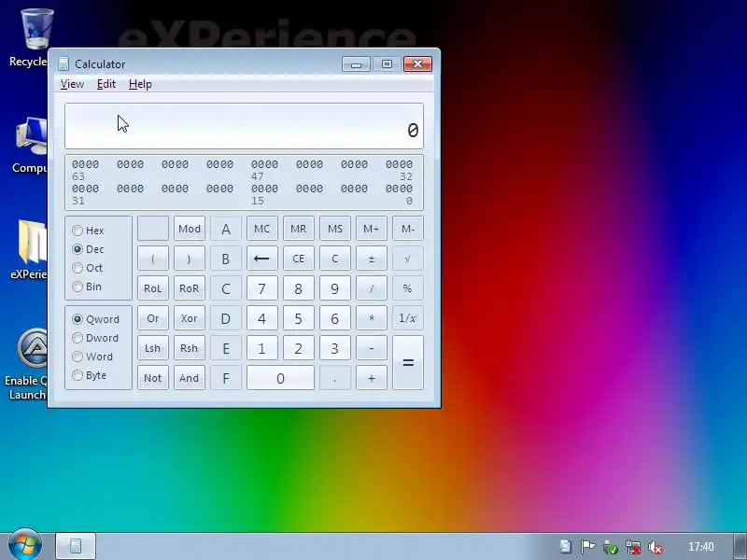Click the reciprocal 1/x key
This screenshot has width=747, height=560.
click(408, 318)
